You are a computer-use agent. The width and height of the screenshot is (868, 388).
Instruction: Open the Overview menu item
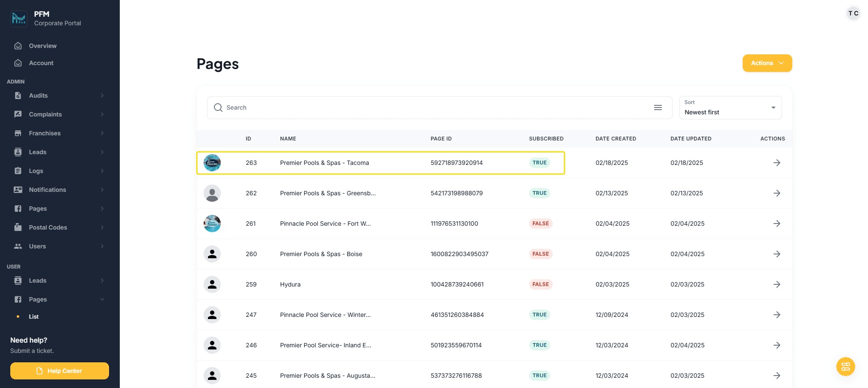coord(42,46)
